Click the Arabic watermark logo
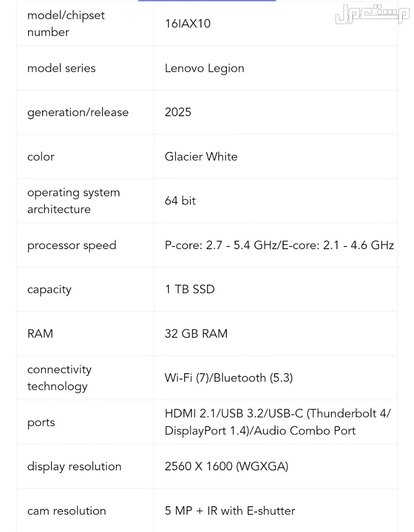The width and height of the screenshot is (414, 532). [x=372, y=15]
